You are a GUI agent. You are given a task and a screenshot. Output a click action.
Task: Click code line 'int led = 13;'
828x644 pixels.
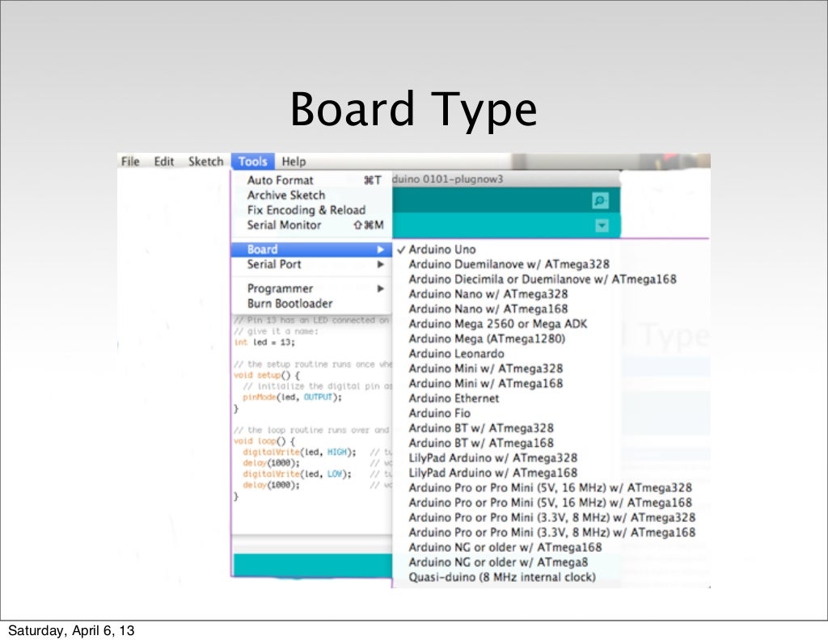[x=264, y=343]
